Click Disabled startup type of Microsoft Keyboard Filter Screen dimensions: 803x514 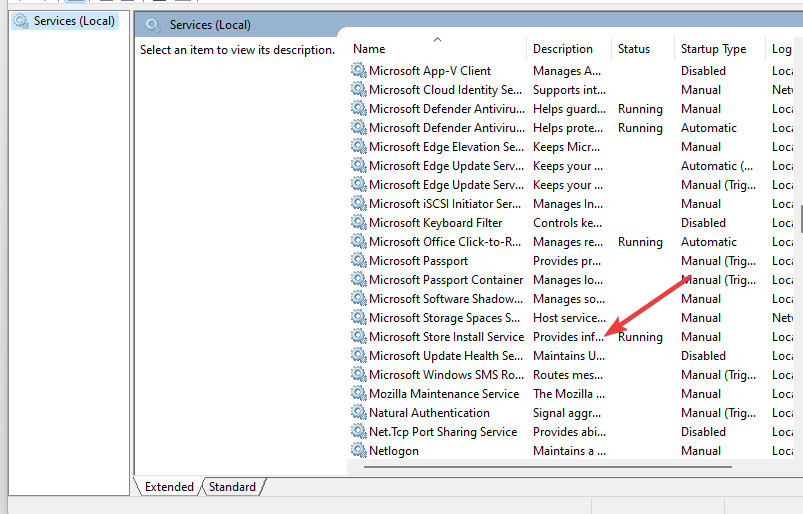pos(703,223)
